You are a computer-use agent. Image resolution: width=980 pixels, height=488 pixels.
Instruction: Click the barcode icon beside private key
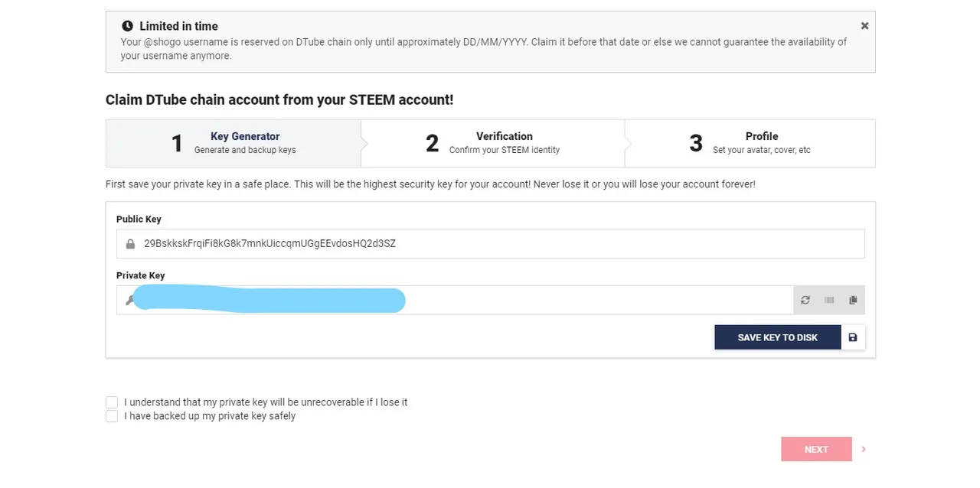pos(829,301)
